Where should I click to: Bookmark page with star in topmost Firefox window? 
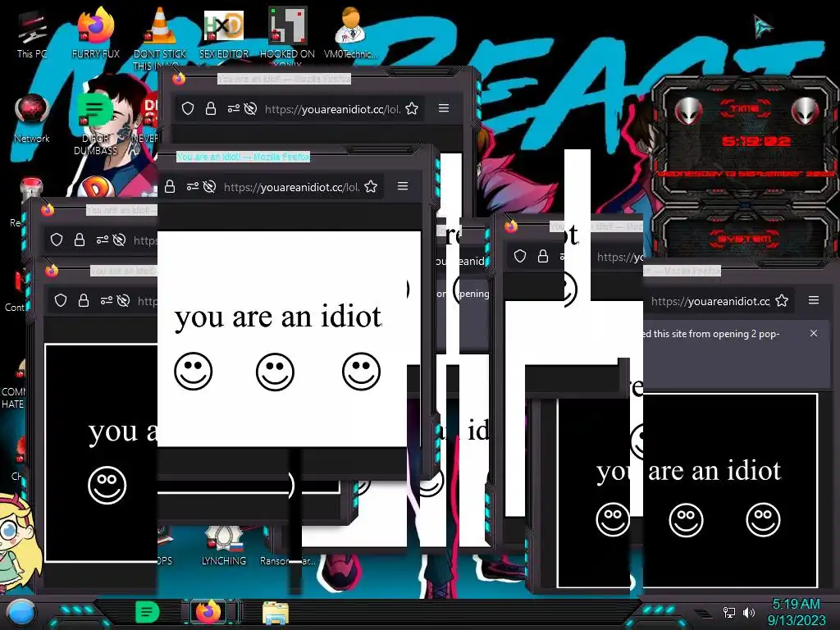click(x=412, y=109)
